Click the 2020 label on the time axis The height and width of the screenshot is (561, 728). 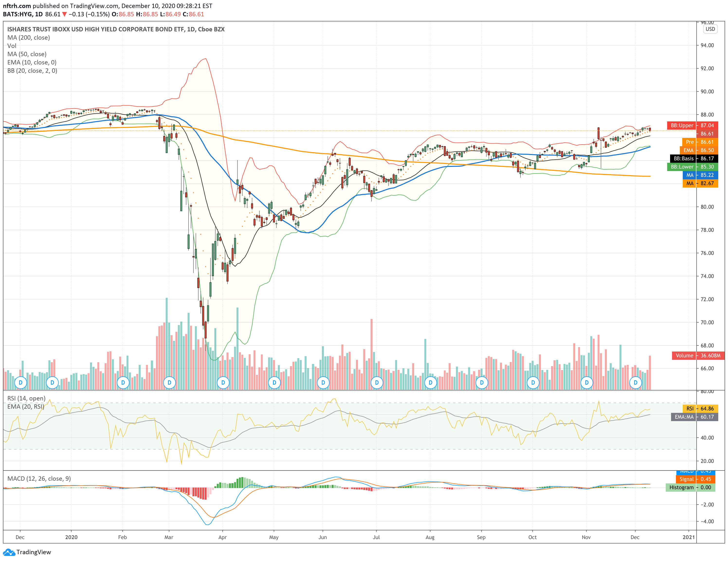71,537
